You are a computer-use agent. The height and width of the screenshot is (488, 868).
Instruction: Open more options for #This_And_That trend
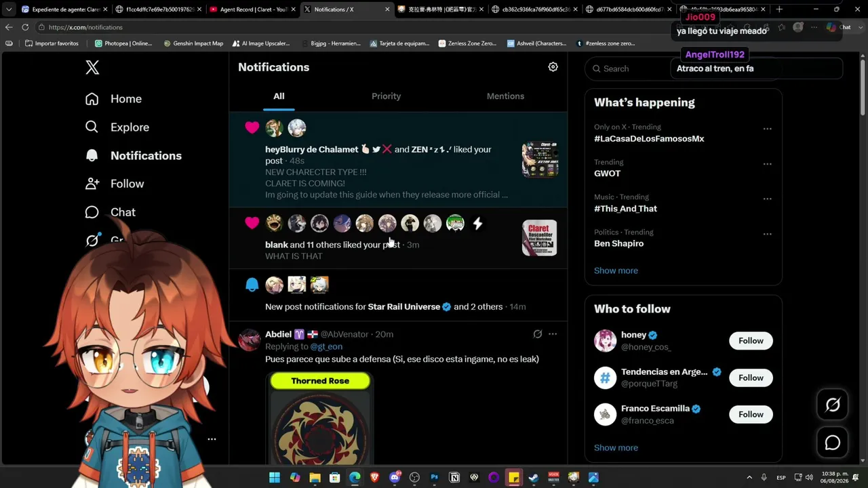click(767, 199)
